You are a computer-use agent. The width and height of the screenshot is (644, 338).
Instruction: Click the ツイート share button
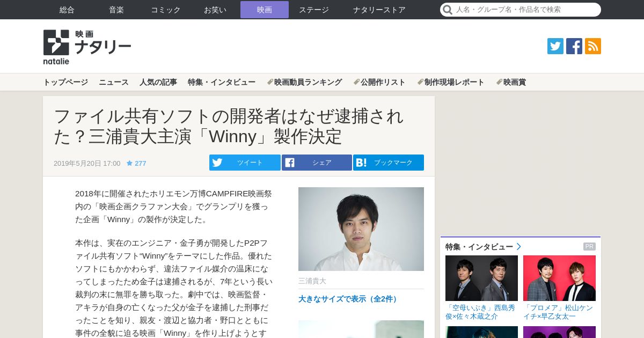[245, 163]
